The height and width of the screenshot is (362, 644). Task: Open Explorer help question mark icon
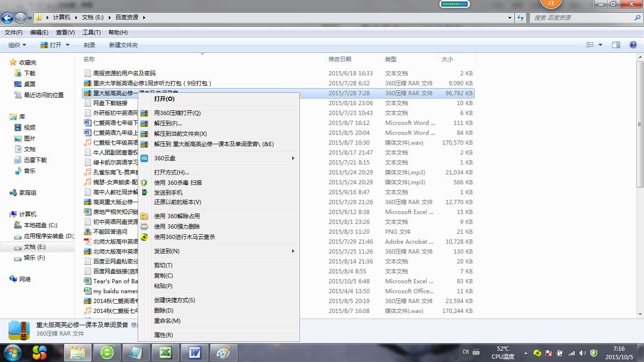[633, 45]
